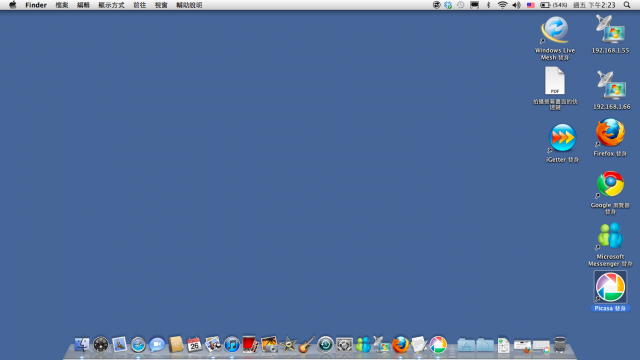Image resolution: width=640 pixels, height=360 pixels.
Task: Open the Wi-Fi status menu
Action: point(502,5)
